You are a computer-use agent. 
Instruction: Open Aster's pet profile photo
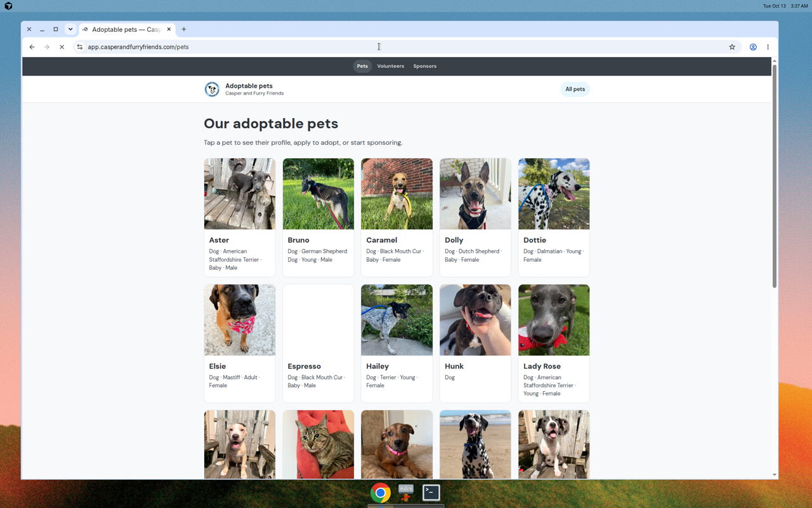[240, 194]
